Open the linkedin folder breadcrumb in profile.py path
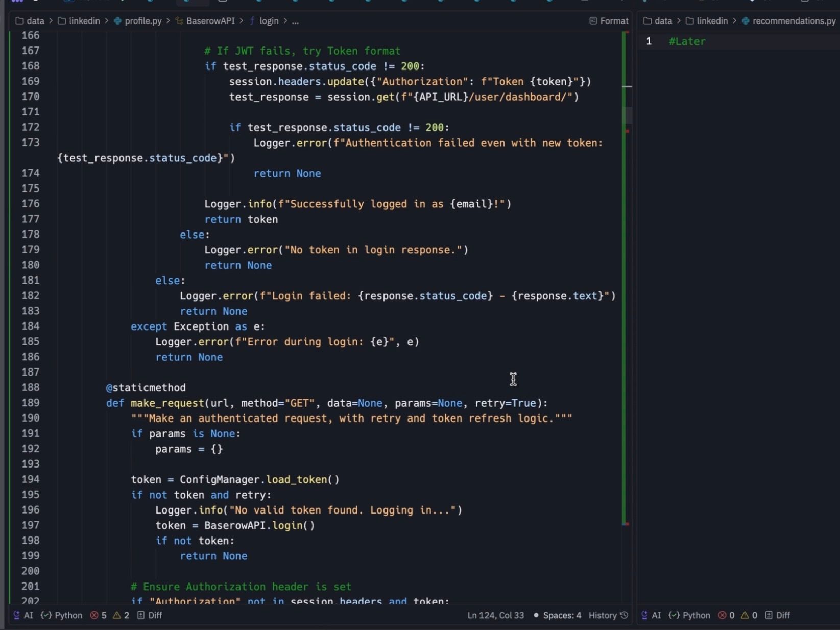The image size is (840, 630). (x=79, y=21)
